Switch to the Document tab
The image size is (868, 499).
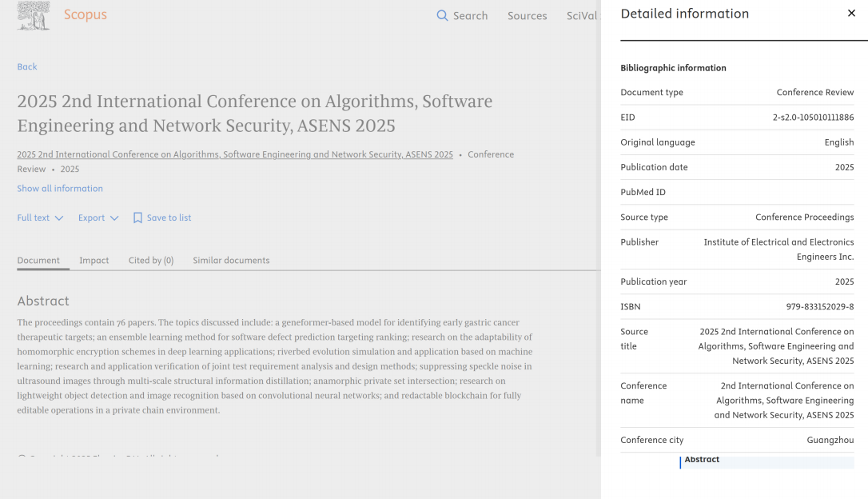tap(38, 260)
